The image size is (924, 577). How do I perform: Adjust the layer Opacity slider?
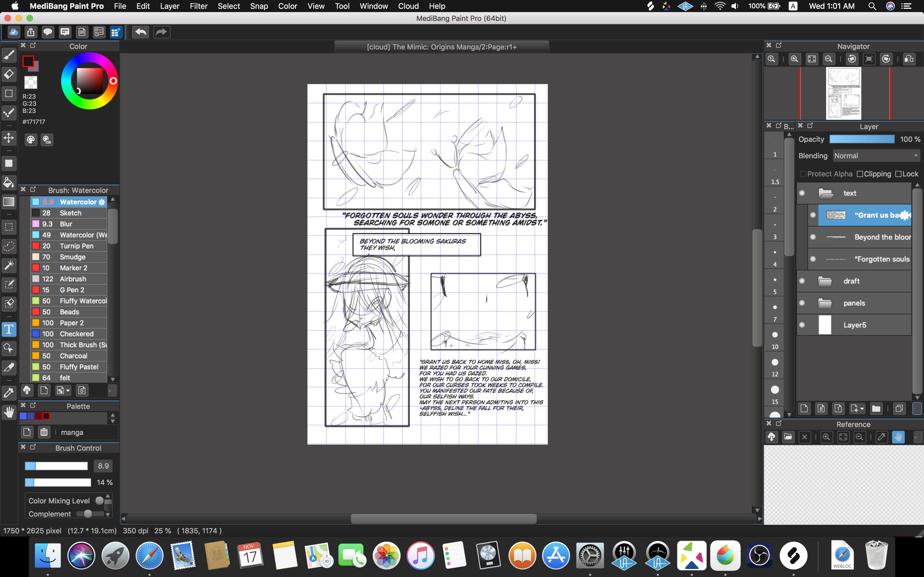[x=862, y=139]
